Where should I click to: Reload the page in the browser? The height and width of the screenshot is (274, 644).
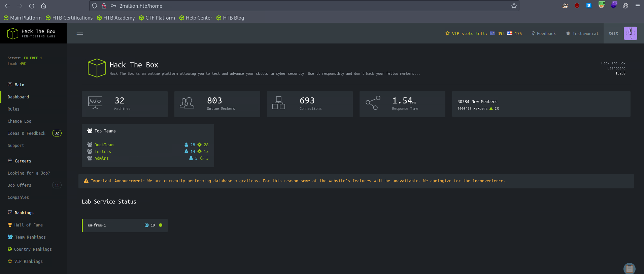32,6
